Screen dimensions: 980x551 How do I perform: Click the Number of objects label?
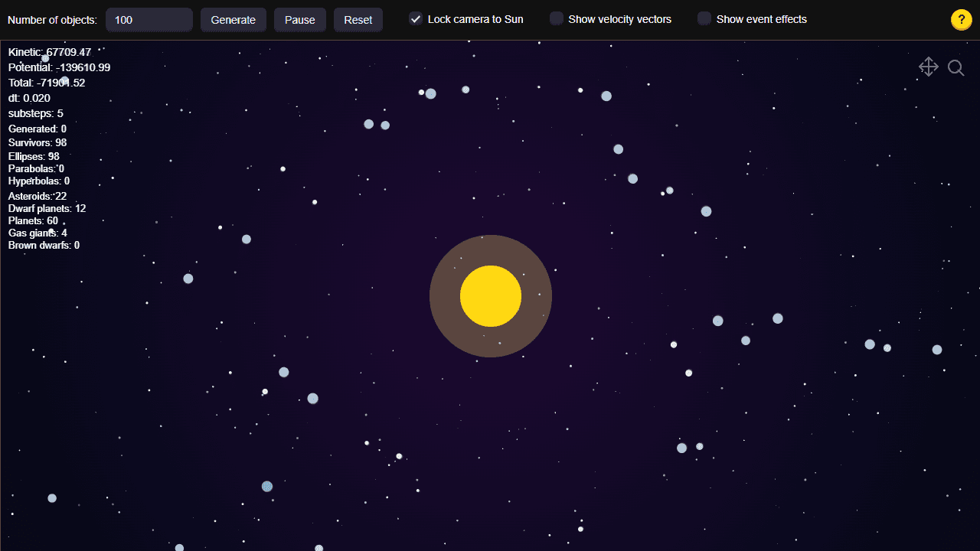(52, 20)
